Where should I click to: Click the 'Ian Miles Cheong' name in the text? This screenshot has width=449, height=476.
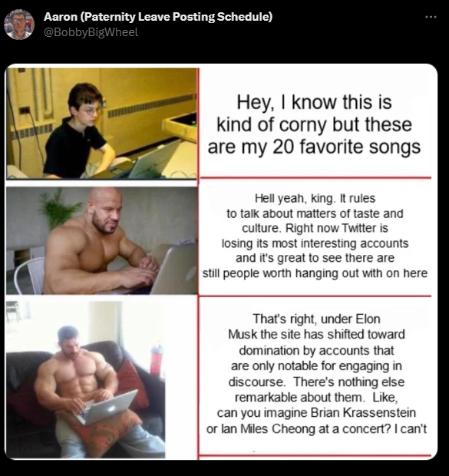point(273,429)
